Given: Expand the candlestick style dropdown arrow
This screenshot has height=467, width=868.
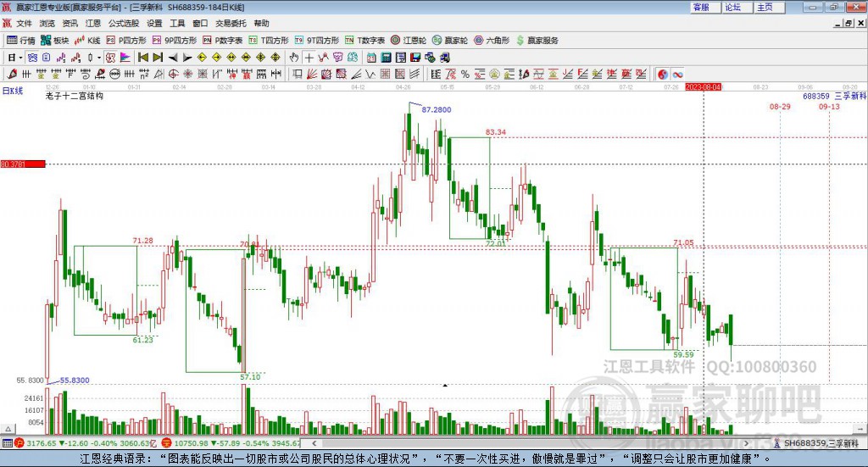Looking at the screenshot, I should [x=99, y=58].
